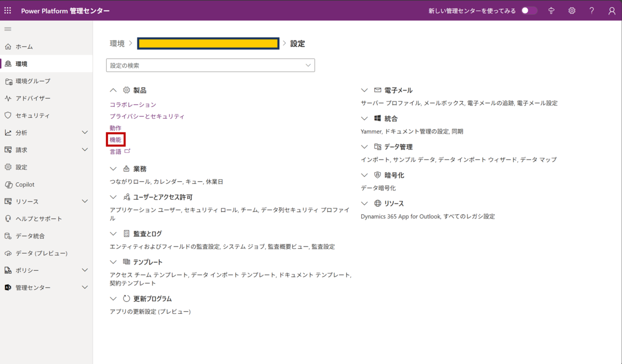The image size is (622, 364).
Task: Click the 更新プログラム refresh icon
Action: pyautogui.click(x=126, y=299)
